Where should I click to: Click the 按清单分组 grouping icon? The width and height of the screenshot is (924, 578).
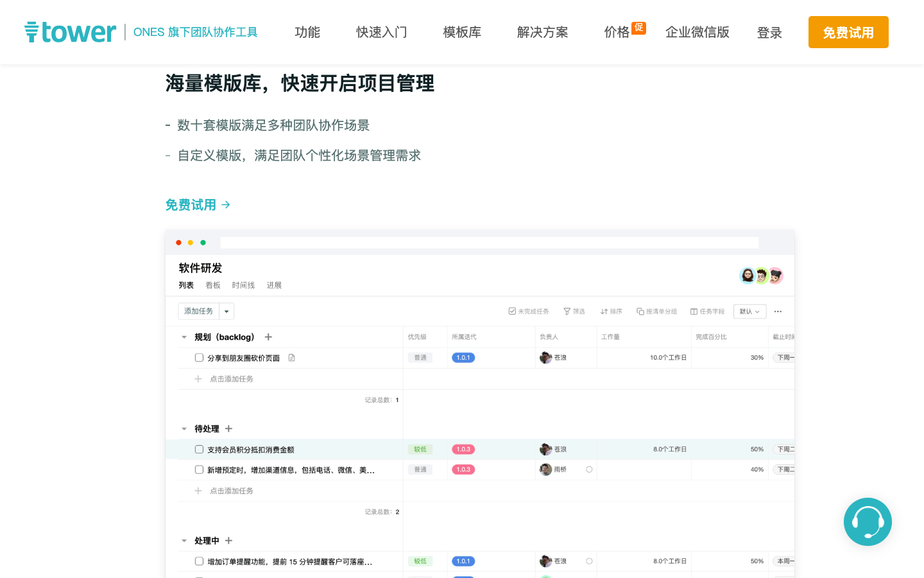point(640,311)
